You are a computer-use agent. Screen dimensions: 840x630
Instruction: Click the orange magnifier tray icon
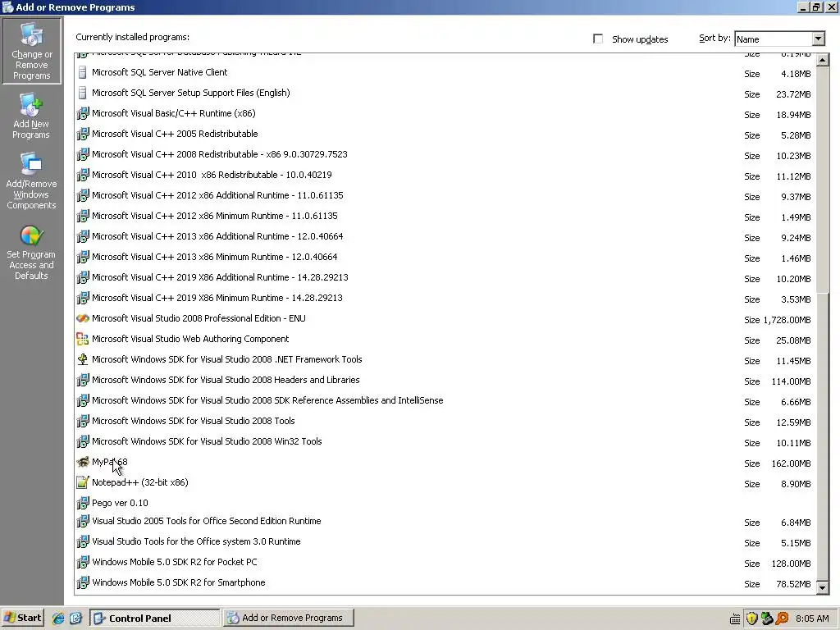(782, 619)
